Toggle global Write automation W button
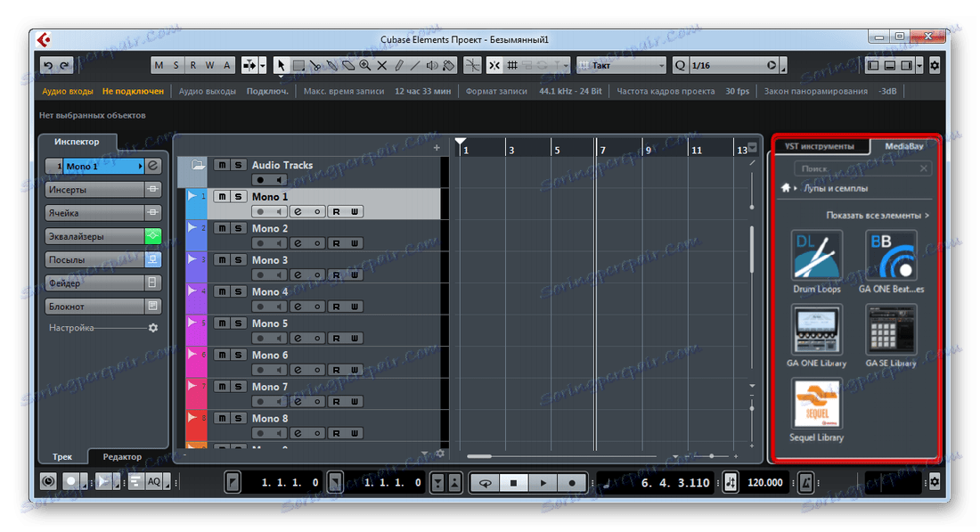 tap(210, 65)
